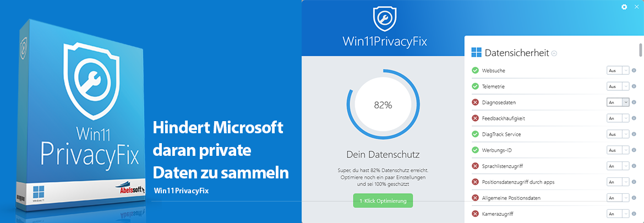Screen dimensions: 644x223
Task: Open the Telemetrie Aus/An dropdown
Action: click(x=618, y=86)
